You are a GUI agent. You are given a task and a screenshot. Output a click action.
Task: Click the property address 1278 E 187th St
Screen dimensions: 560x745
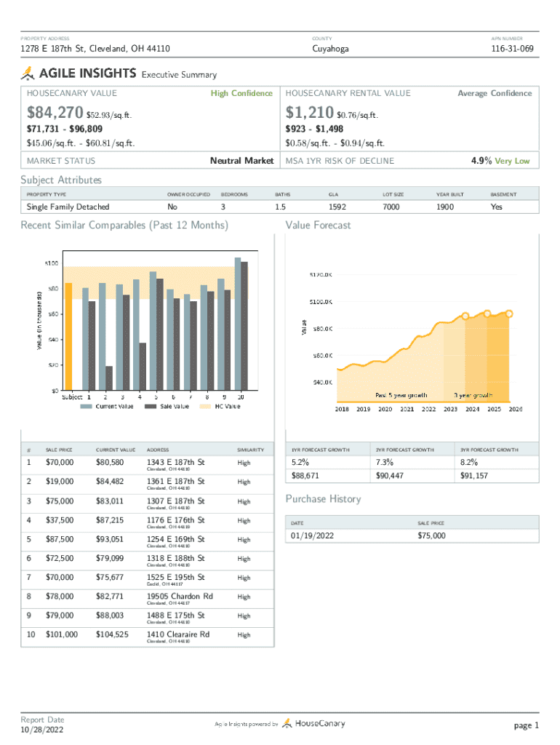(95, 49)
